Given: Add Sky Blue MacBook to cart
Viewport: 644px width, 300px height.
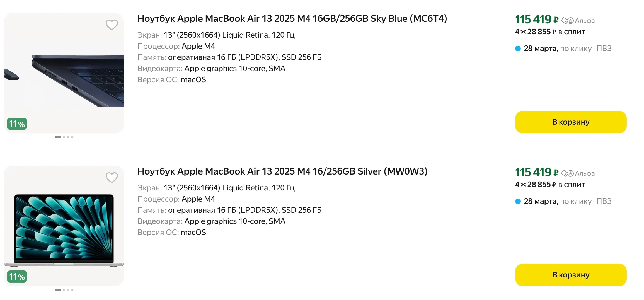Looking at the screenshot, I should pos(571,122).
